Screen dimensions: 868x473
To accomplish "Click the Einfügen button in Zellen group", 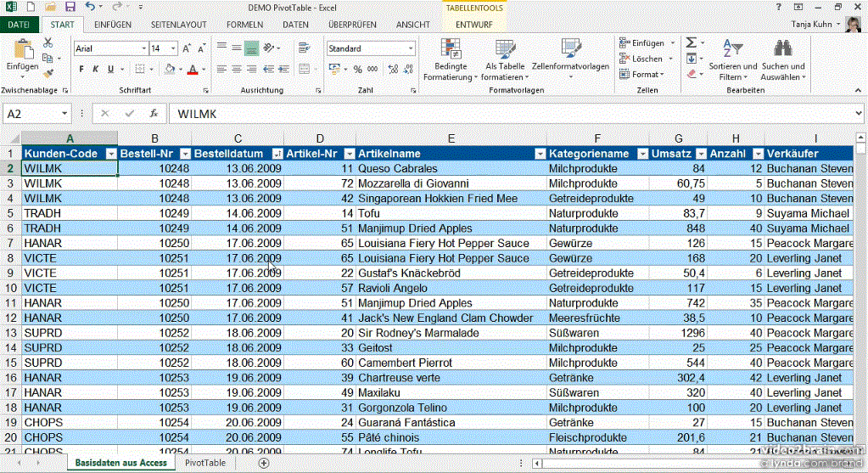I will click(647, 42).
